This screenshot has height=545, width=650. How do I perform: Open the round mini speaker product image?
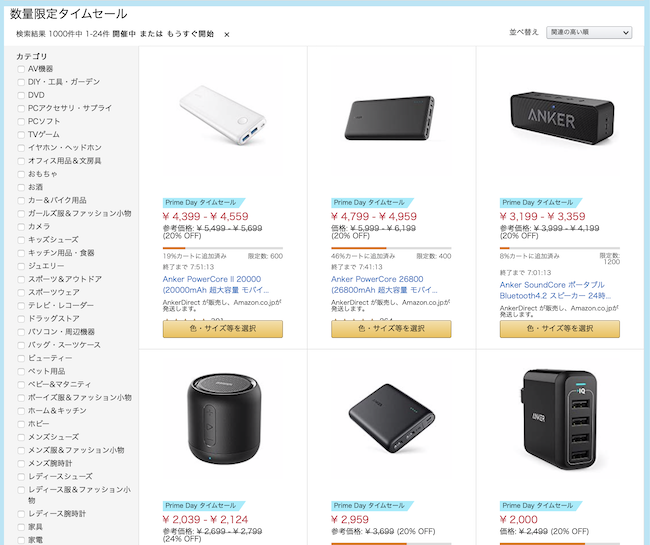pos(224,419)
